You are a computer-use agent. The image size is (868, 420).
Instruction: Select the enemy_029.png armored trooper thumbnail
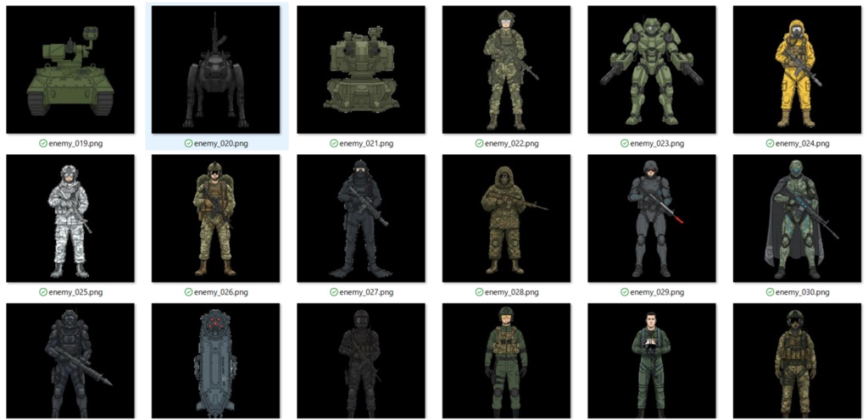pos(652,218)
